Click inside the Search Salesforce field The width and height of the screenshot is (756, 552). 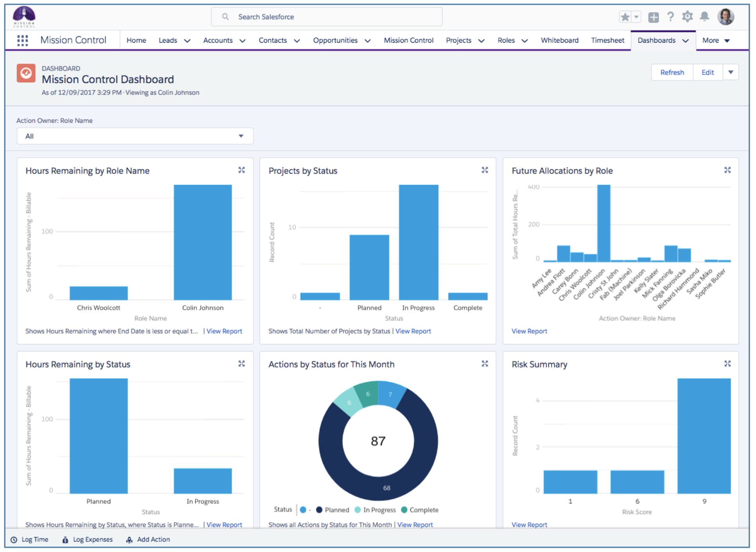coord(326,16)
